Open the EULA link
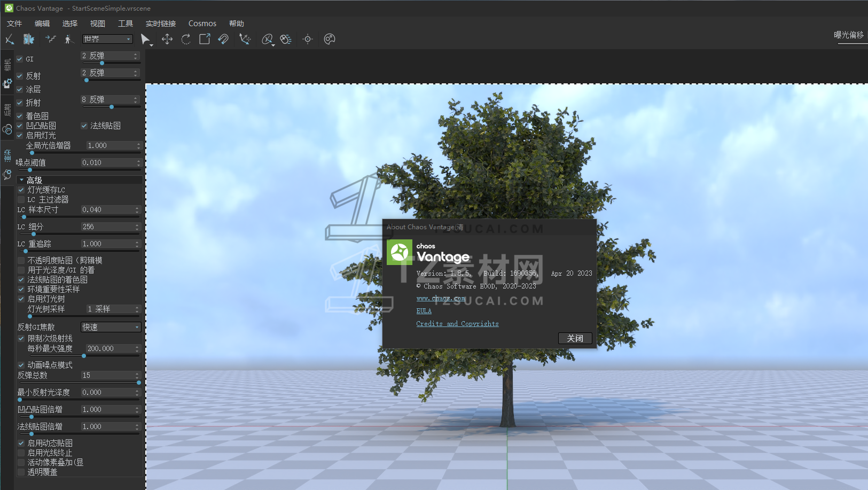This screenshot has height=490, width=868. (424, 311)
